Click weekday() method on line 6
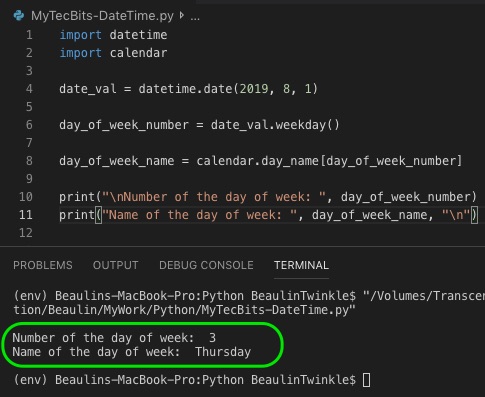The height and width of the screenshot is (397, 485). click(307, 125)
